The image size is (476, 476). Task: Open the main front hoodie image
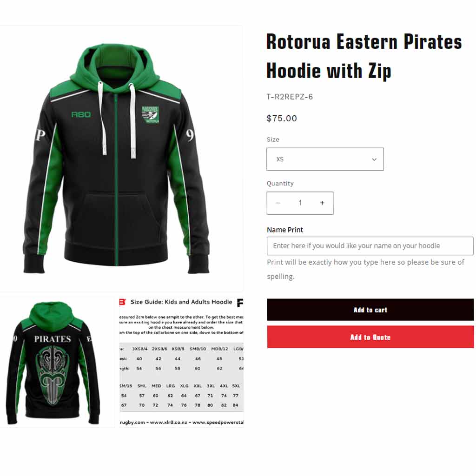pos(121,159)
